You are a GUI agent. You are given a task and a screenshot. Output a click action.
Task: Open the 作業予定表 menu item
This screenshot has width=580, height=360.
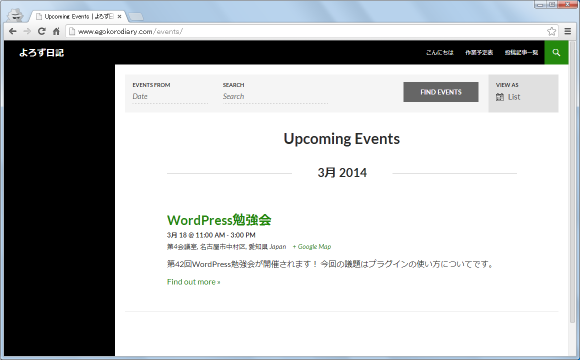click(x=479, y=53)
